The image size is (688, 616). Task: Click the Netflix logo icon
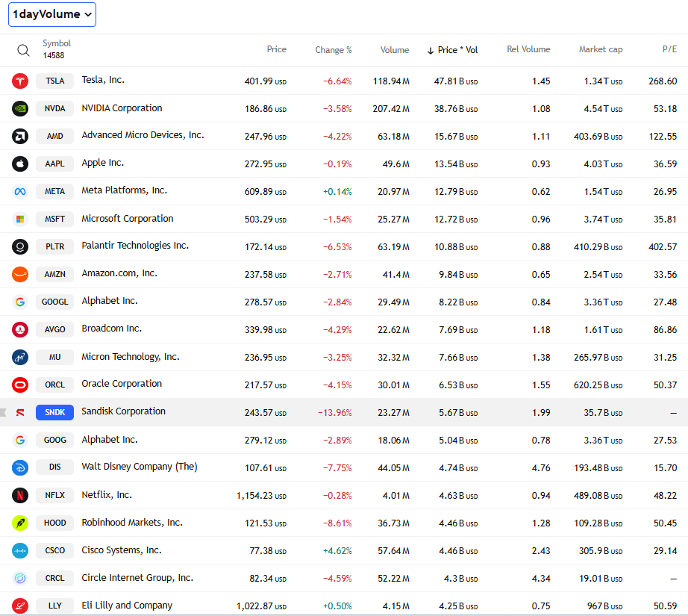(x=20, y=495)
